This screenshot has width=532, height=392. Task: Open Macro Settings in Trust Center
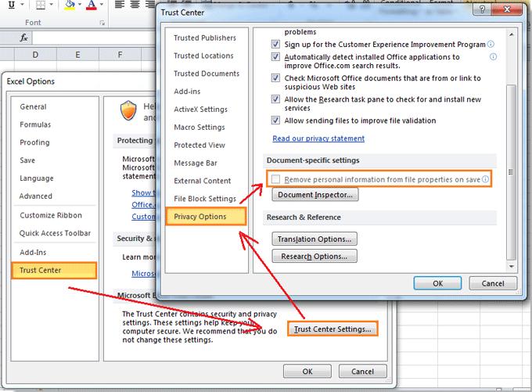[199, 128]
